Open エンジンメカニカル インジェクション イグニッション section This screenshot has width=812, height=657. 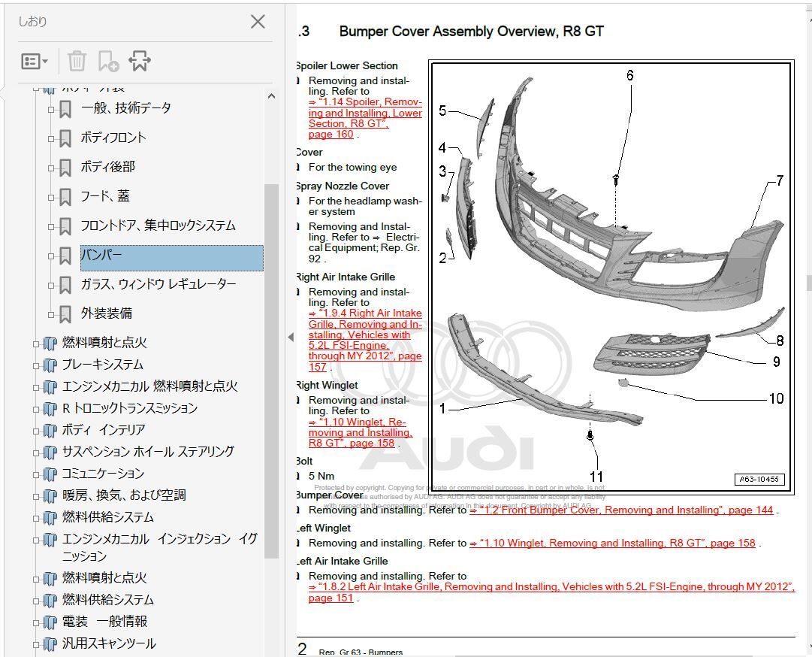(x=159, y=547)
